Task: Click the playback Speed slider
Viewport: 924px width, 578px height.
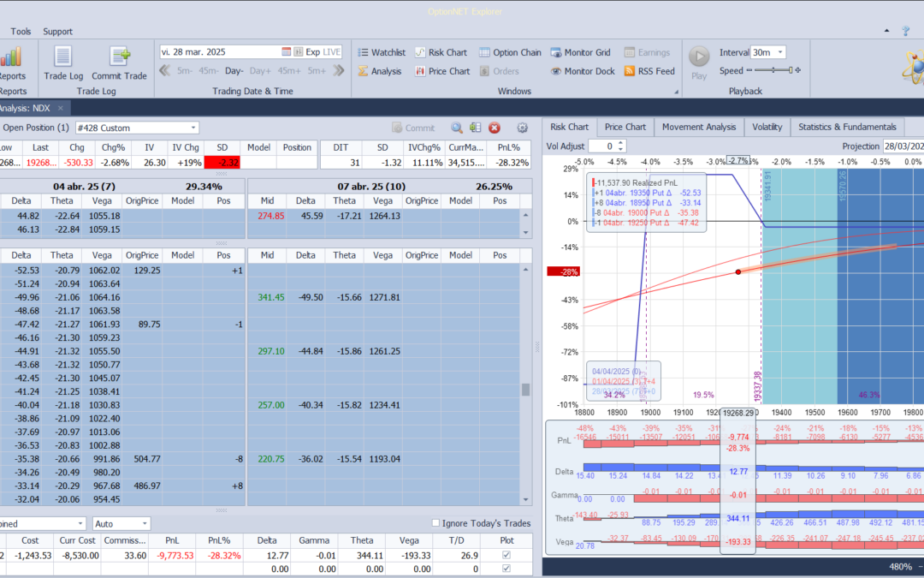Action: (x=773, y=70)
